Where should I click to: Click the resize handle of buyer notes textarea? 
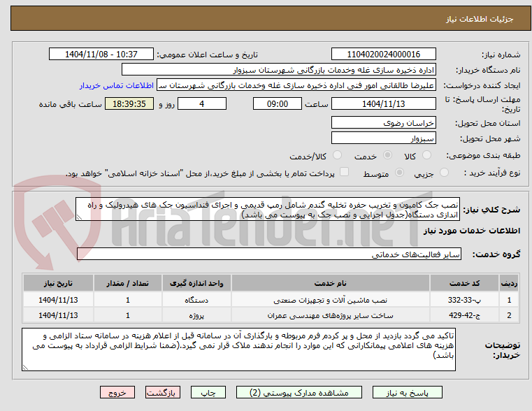25,367
